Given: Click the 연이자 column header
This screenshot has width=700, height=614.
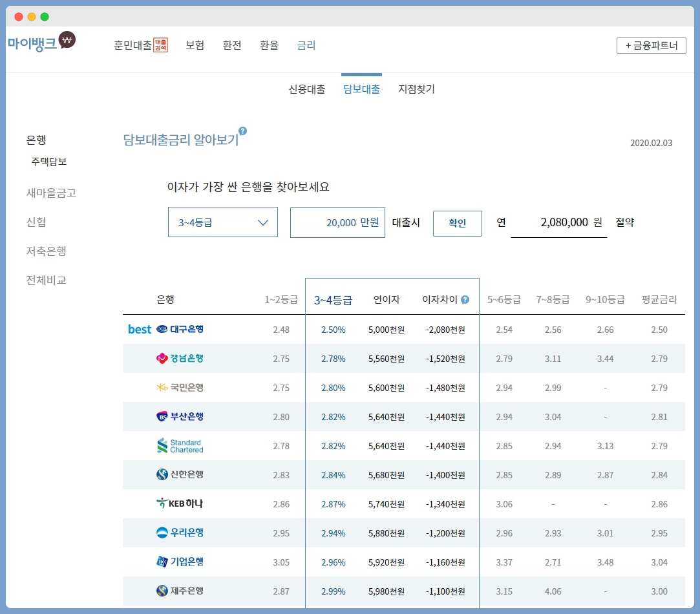Looking at the screenshot, I should [x=387, y=300].
